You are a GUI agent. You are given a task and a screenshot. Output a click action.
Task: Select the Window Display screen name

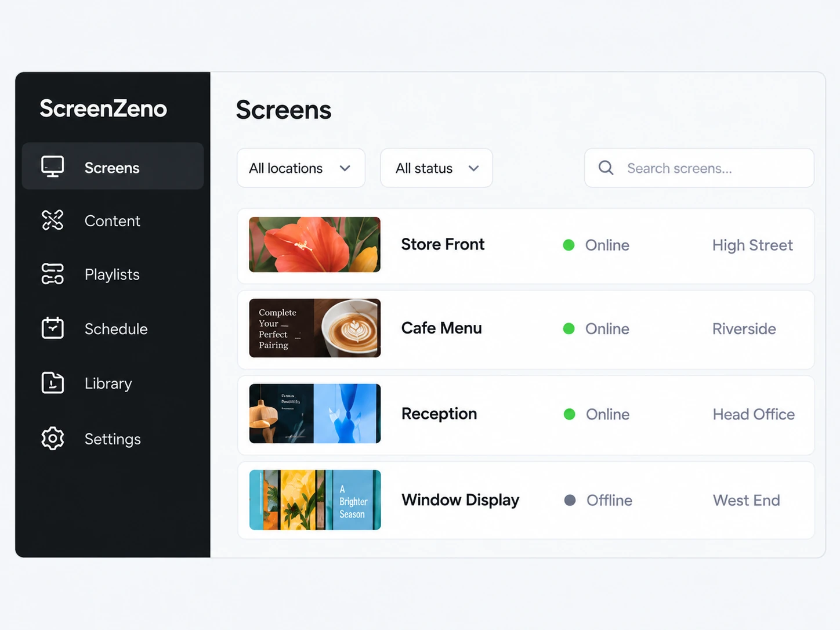[x=461, y=499]
